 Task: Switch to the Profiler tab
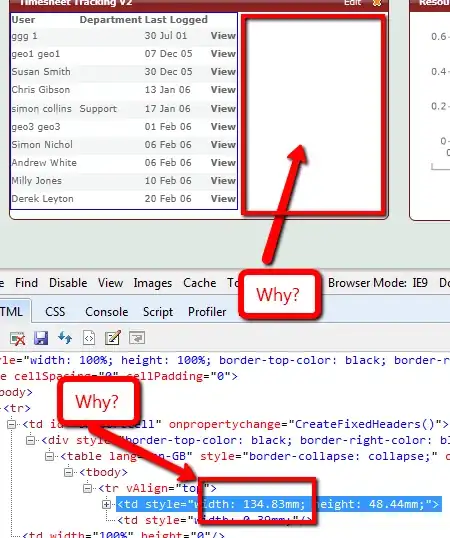tap(207, 312)
